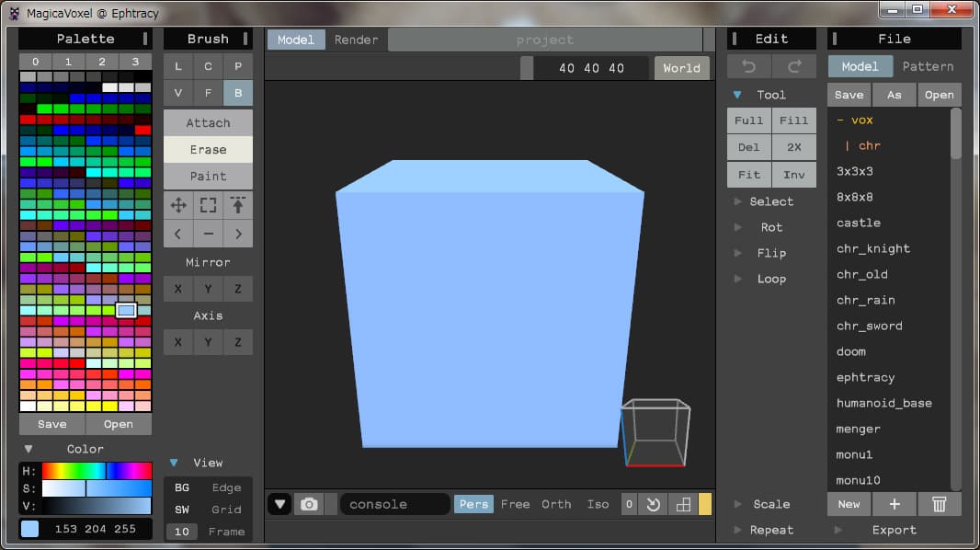980x550 pixels.
Task: Select the Move tool icon in Brush panel
Action: pos(178,205)
